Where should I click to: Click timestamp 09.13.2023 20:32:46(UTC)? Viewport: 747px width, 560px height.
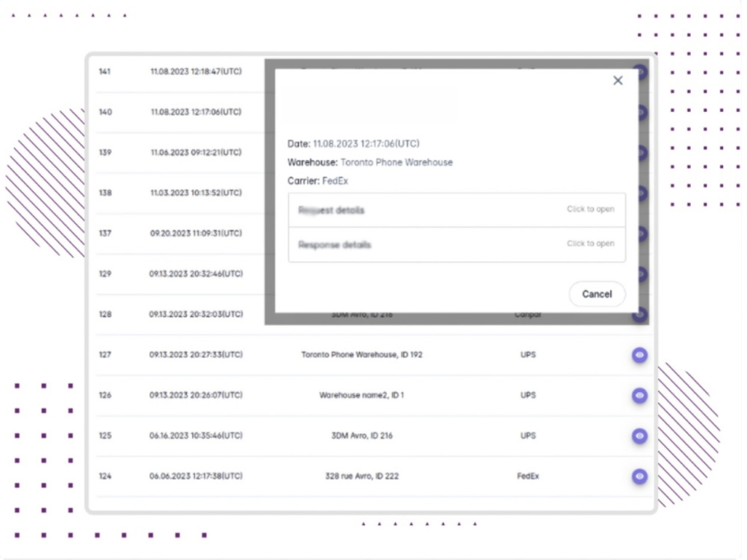pos(196,274)
